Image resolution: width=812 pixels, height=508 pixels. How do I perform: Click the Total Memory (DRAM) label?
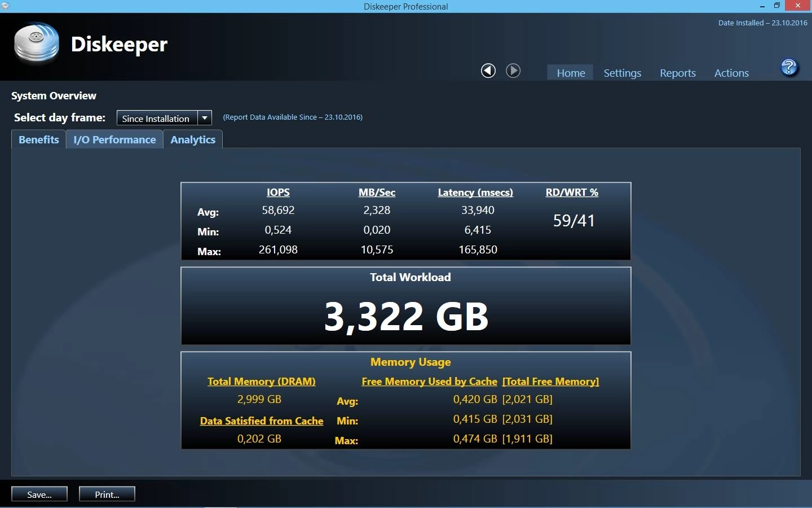pos(261,382)
